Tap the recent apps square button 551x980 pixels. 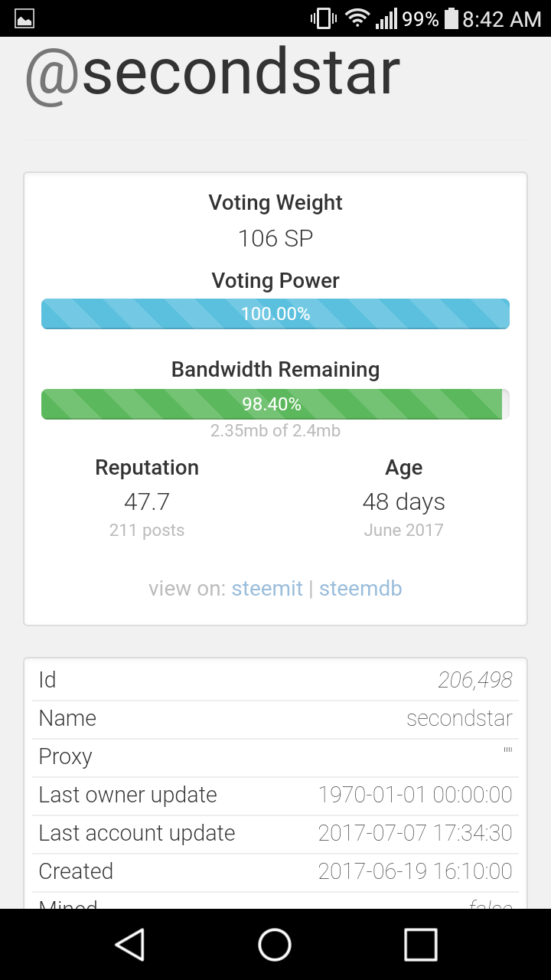tap(420, 944)
